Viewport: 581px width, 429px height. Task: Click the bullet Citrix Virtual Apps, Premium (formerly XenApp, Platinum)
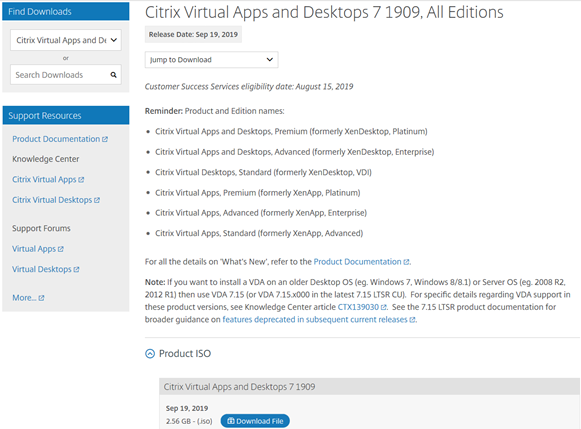click(258, 193)
